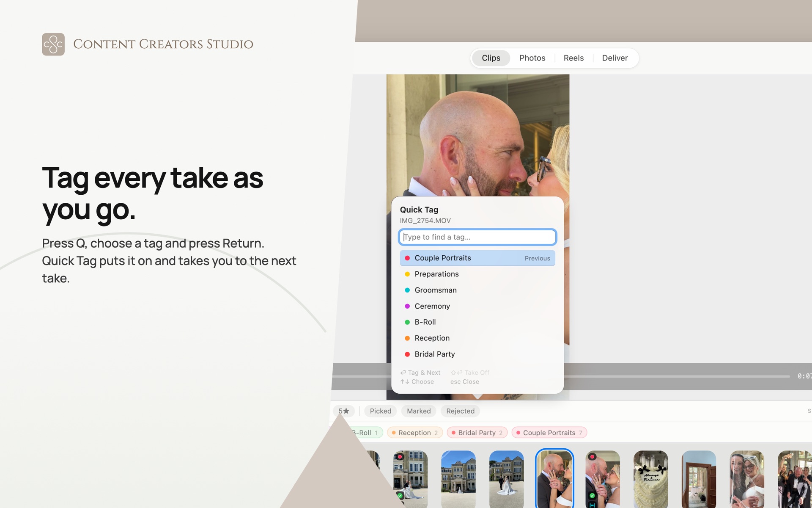Switch to the Clips tab
This screenshot has height=508, width=812.
click(491, 58)
